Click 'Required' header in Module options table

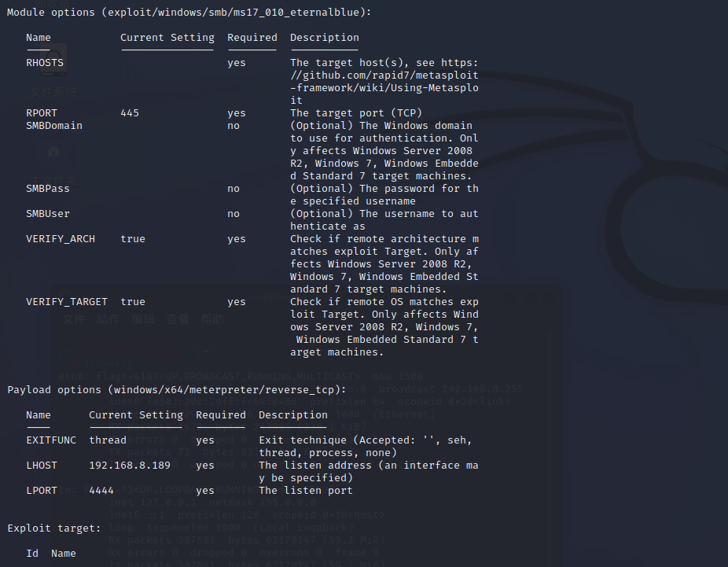(x=252, y=38)
